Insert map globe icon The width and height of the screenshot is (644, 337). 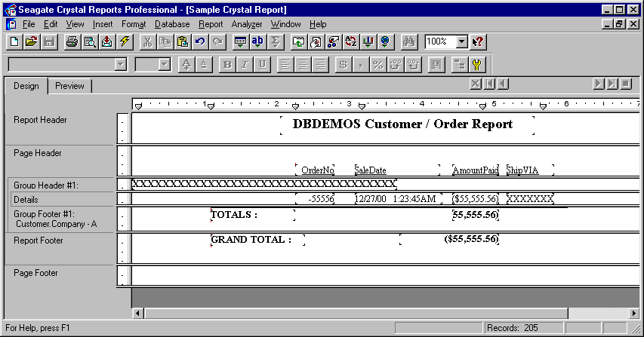pyautogui.click(x=385, y=41)
